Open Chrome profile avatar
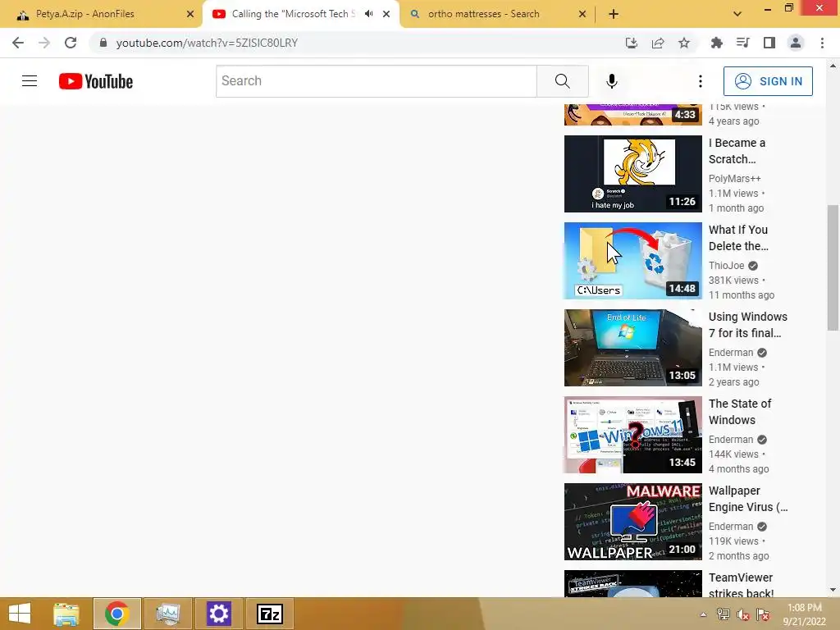The width and height of the screenshot is (840, 630). [x=796, y=43]
